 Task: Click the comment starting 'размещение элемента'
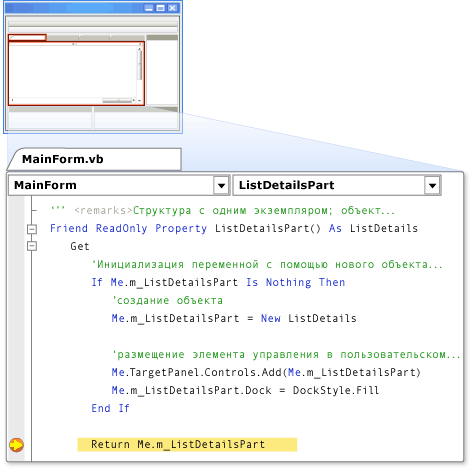(x=286, y=355)
